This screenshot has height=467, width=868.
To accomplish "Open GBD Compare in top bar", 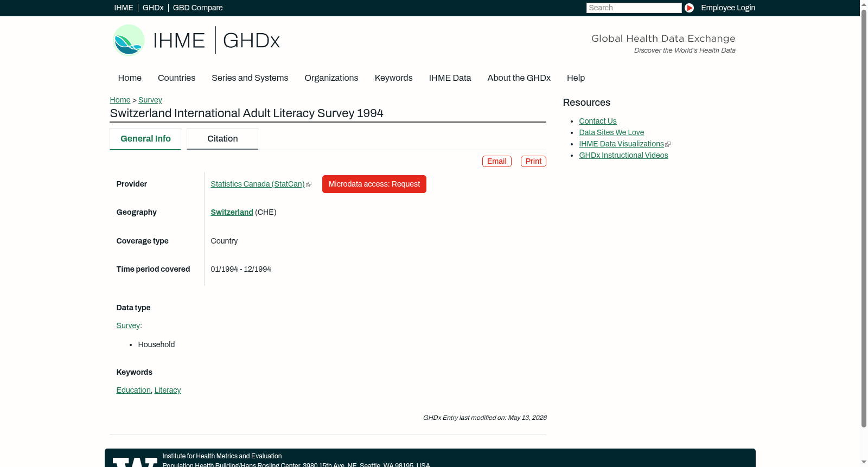I will [x=197, y=8].
